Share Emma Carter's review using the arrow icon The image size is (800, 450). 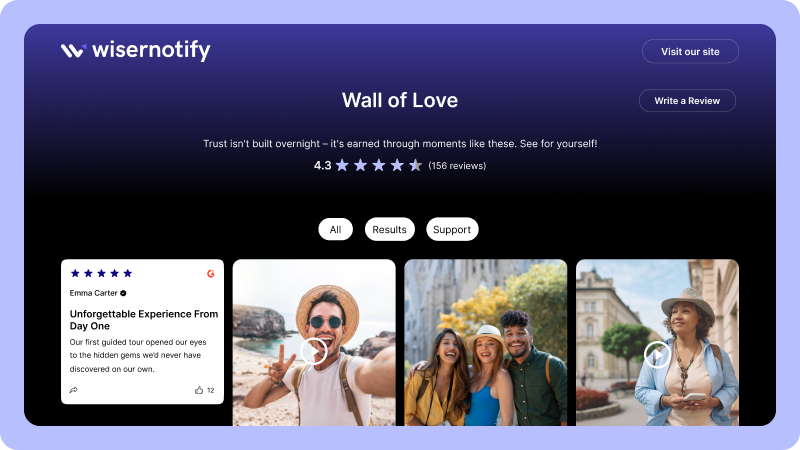point(73,390)
